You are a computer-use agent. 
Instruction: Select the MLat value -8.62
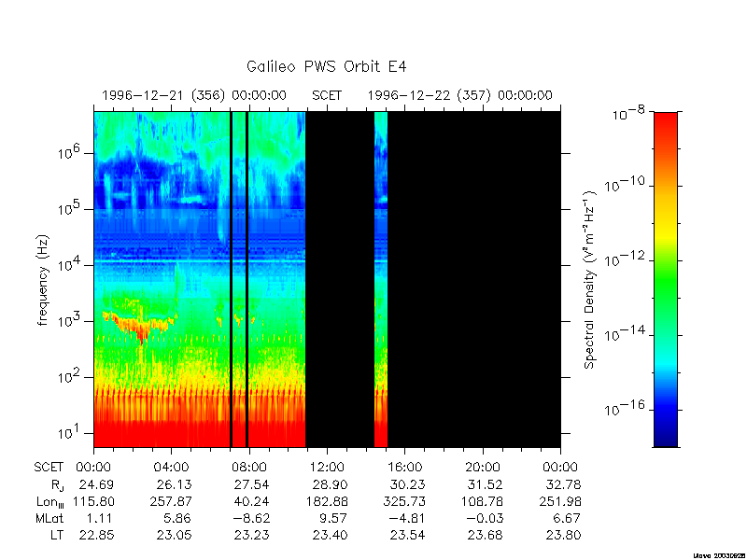[249, 518]
